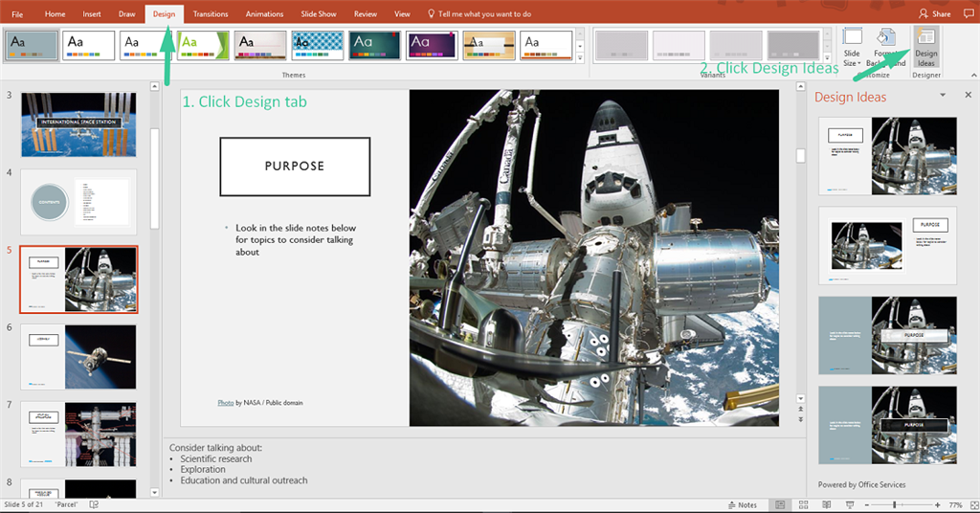Screen dimensions: 980x513
Task: Expand the Themes gallery more arrow
Action: pos(580,58)
